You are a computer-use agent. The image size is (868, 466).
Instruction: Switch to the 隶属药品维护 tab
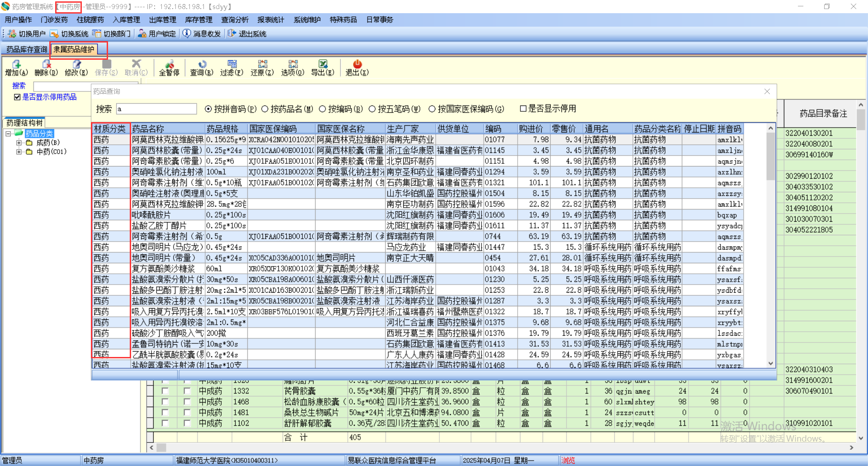pos(74,49)
